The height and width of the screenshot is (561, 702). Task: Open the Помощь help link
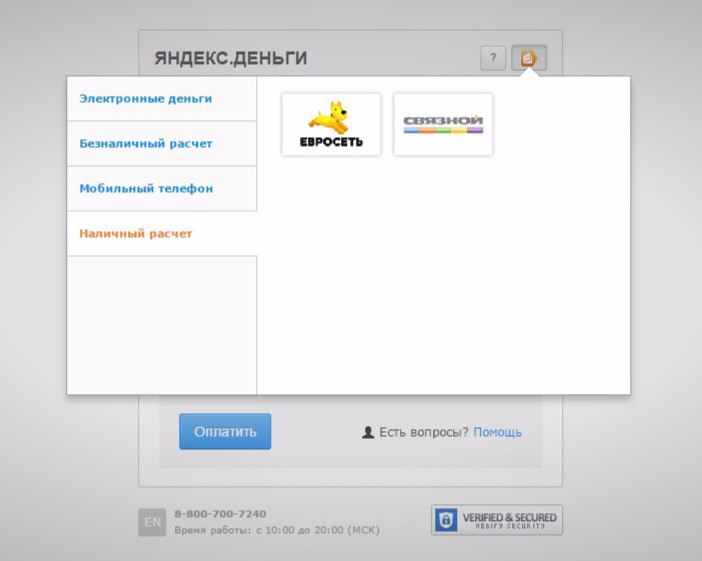(497, 432)
